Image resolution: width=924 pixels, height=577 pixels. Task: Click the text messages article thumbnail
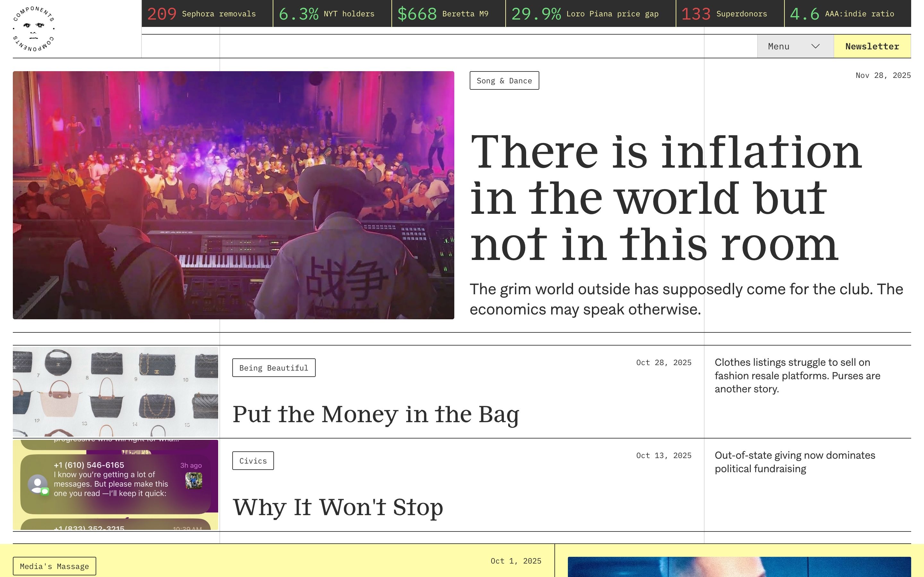[x=115, y=485]
